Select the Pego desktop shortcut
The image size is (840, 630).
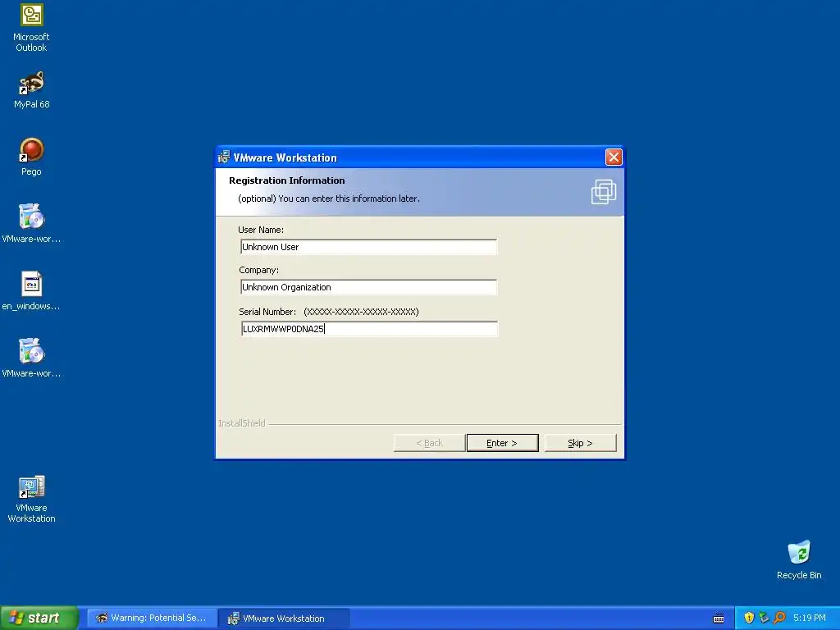(32, 157)
